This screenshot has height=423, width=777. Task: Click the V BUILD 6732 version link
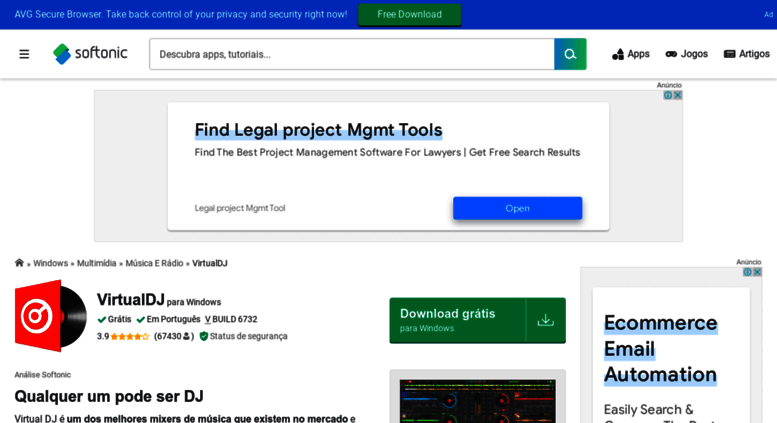pyautogui.click(x=231, y=319)
